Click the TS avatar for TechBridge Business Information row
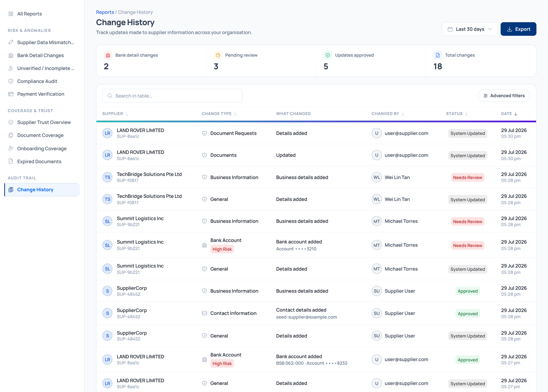548x392 pixels. pos(107,178)
